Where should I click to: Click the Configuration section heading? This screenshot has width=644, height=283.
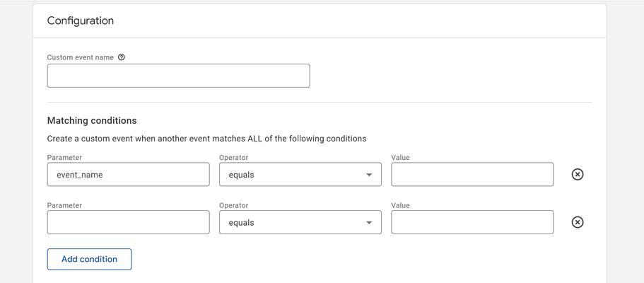81,21
